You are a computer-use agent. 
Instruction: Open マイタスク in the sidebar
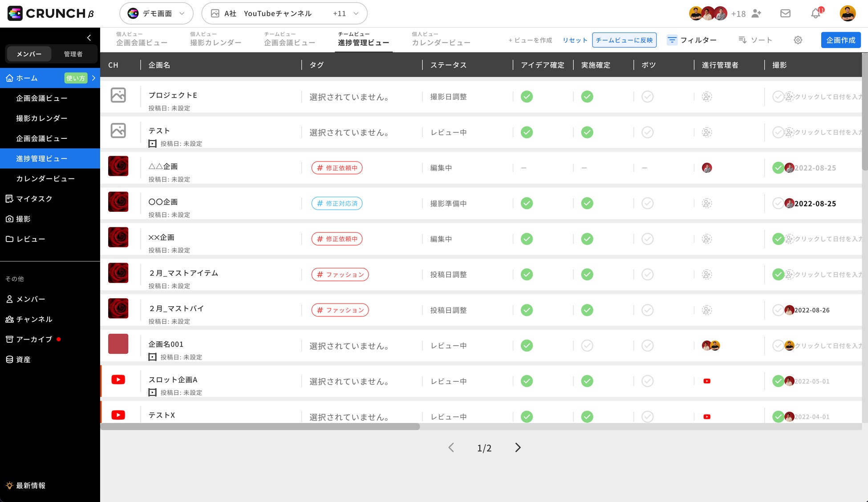point(34,198)
